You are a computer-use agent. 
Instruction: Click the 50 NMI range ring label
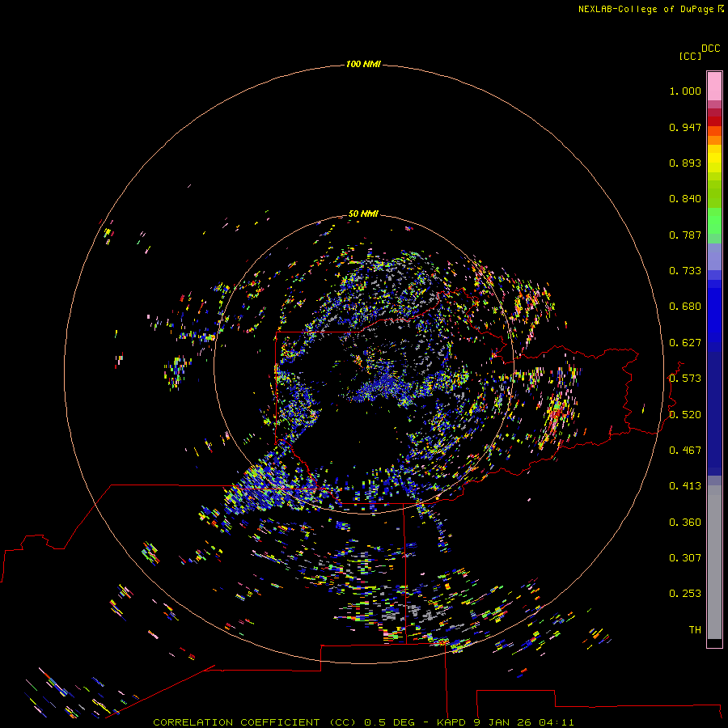click(363, 214)
